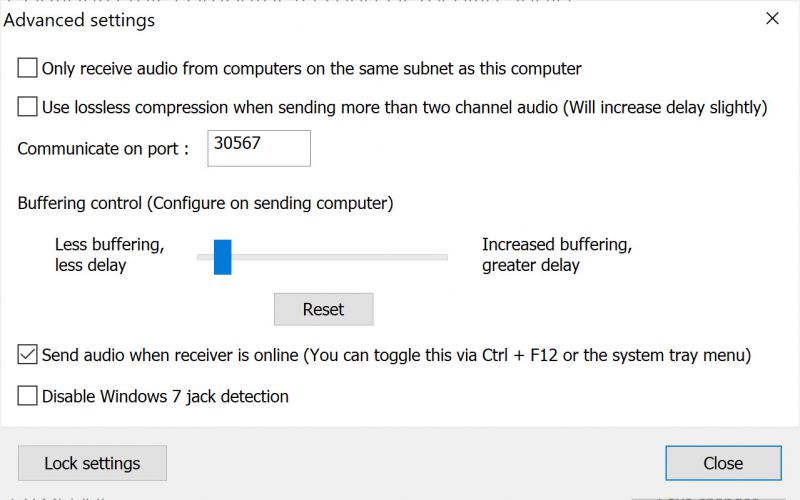Viewport: 800px width, 500px height.
Task: Click the "Increased buffering, greater delay" label
Action: point(556,255)
